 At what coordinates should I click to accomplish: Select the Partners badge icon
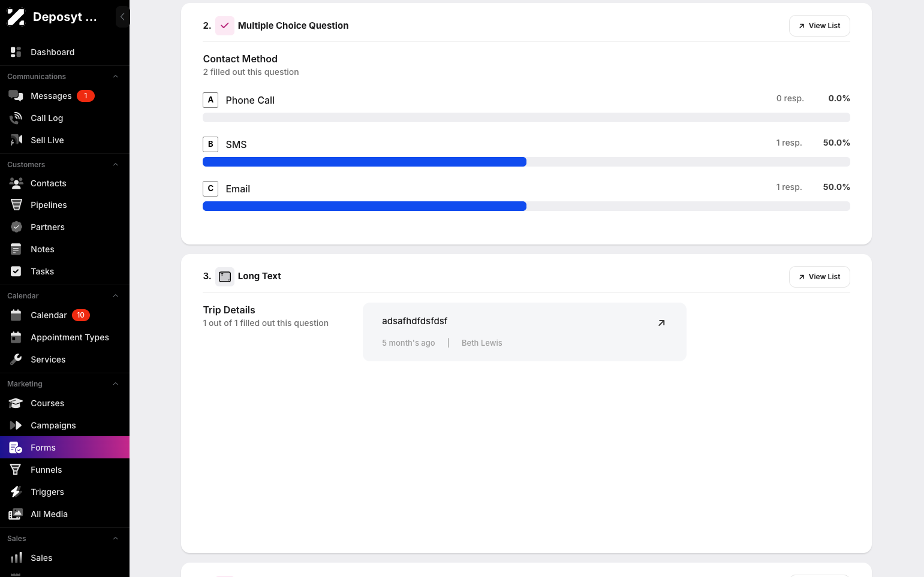click(16, 227)
